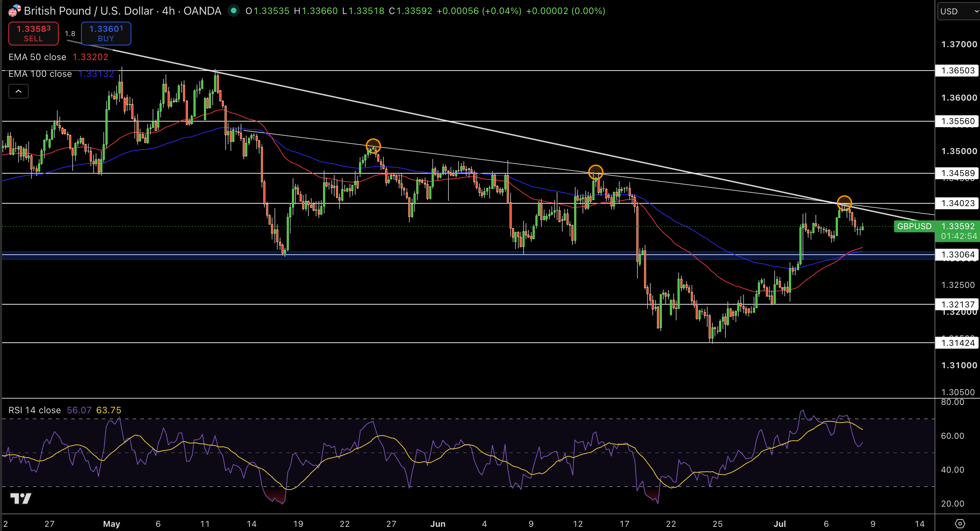Screen dimensions: 980x531
Task: Open the USD currency dropdown
Action: click(x=958, y=11)
